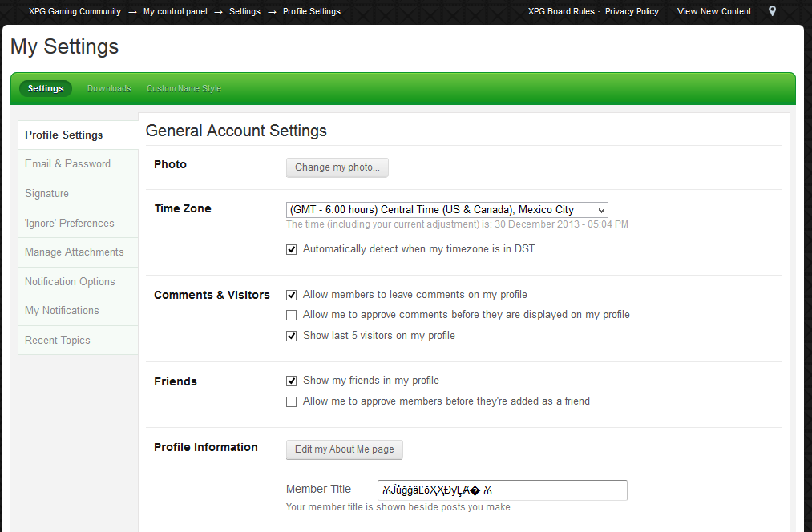This screenshot has height=532, width=812.
Task: Disable show my friends in profile
Action: click(292, 381)
